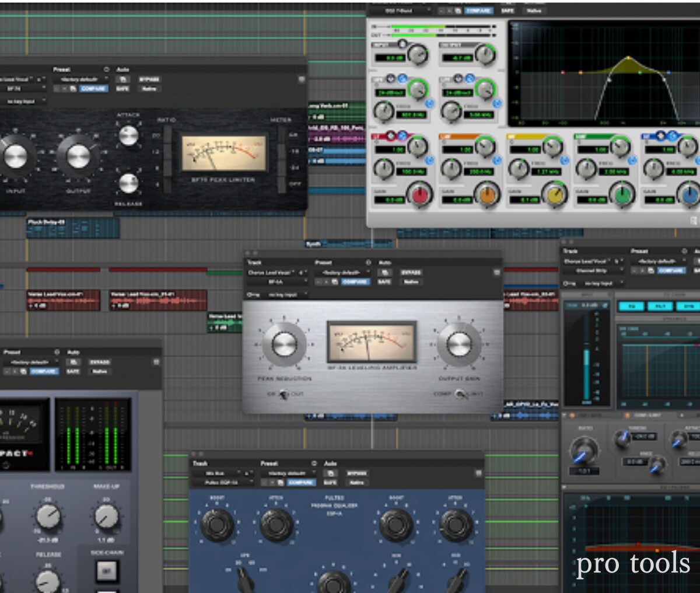The height and width of the screenshot is (593, 700).
Task: Flip the COMP/LIMIT switch on BF-3A
Action: (461, 395)
